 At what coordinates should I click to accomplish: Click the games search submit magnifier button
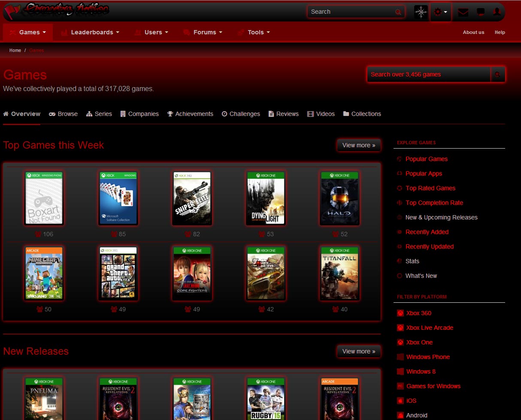(498, 74)
